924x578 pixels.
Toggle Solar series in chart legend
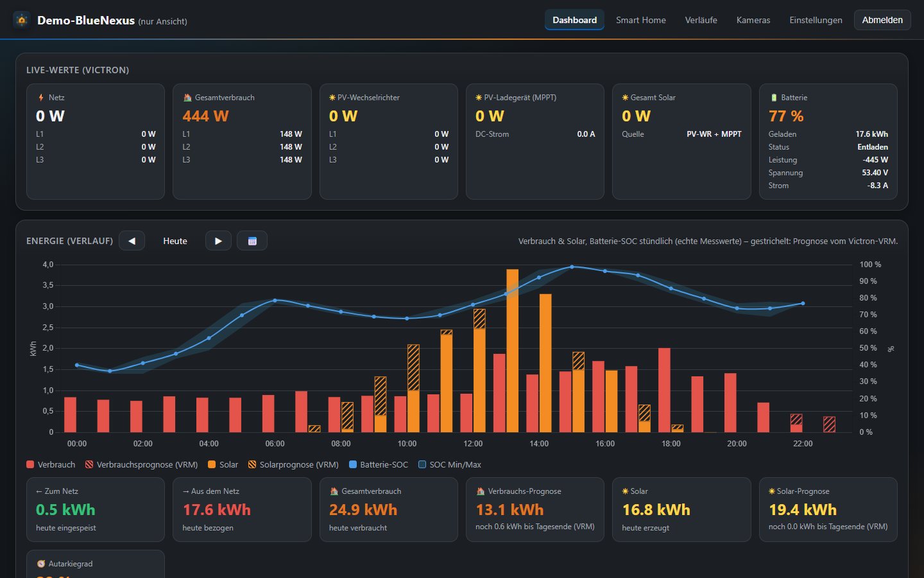(223, 464)
